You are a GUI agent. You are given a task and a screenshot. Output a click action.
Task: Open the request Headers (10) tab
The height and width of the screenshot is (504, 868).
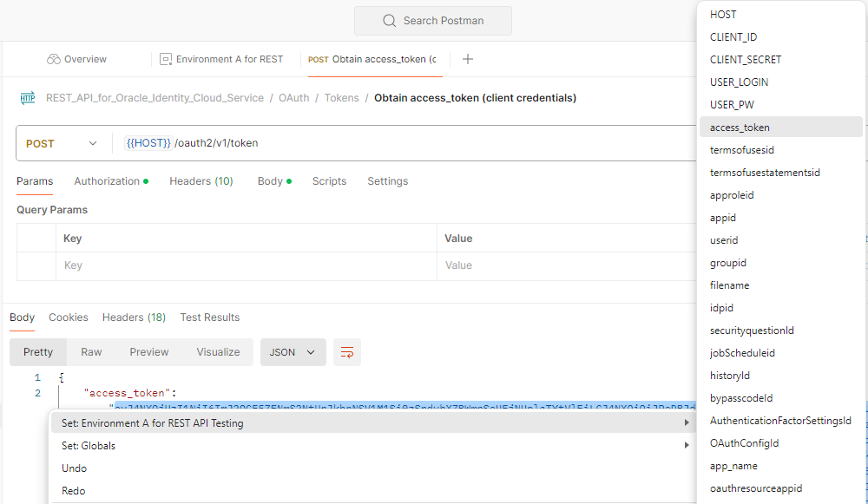201,181
